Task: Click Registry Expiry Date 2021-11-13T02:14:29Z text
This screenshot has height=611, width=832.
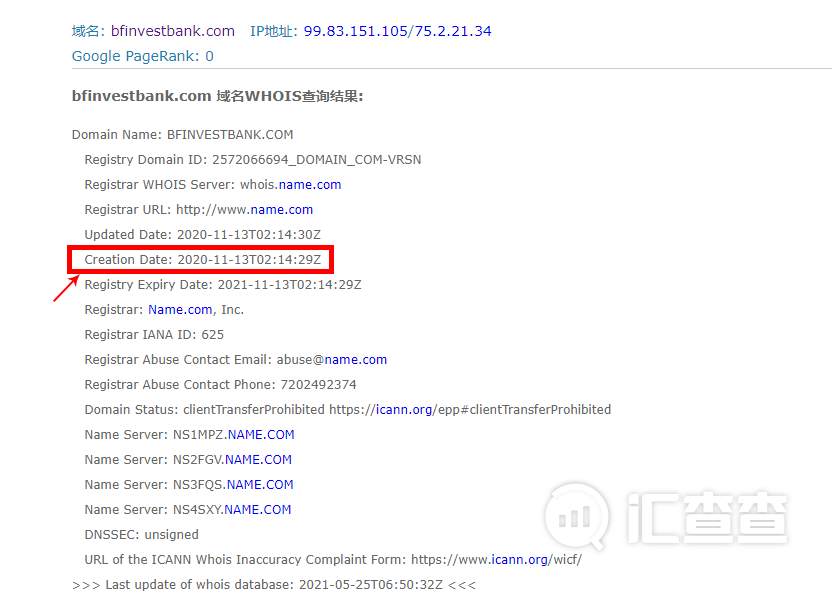Action: (x=223, y=285)
